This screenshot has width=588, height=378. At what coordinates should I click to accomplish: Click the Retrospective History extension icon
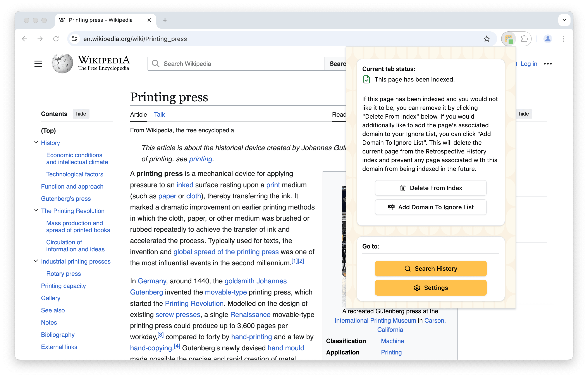pyautogui.click(x=509, y=39)
